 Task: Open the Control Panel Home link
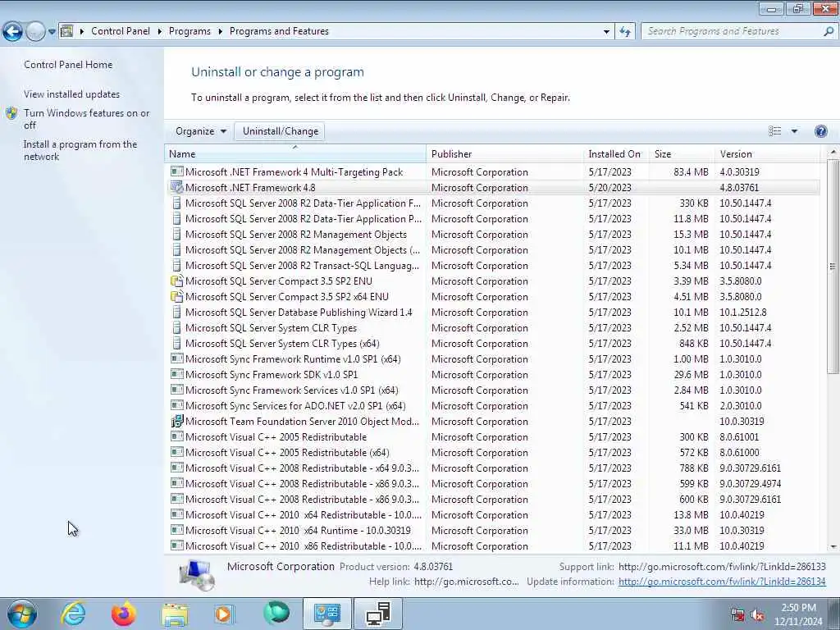click(68, 64)
